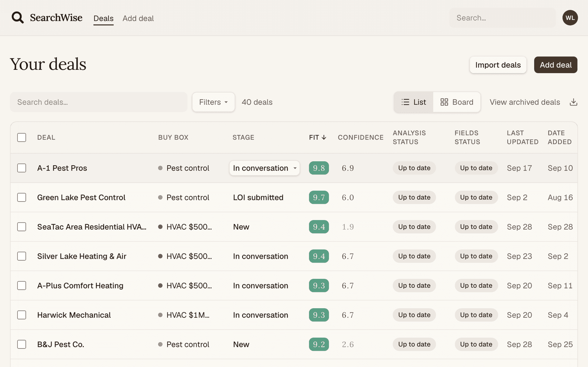The width and height of the screenshot is (588, 367).
Task: Click the FIT 9.7 badge for Green Lake Pest Control
Action: [319, 197]
